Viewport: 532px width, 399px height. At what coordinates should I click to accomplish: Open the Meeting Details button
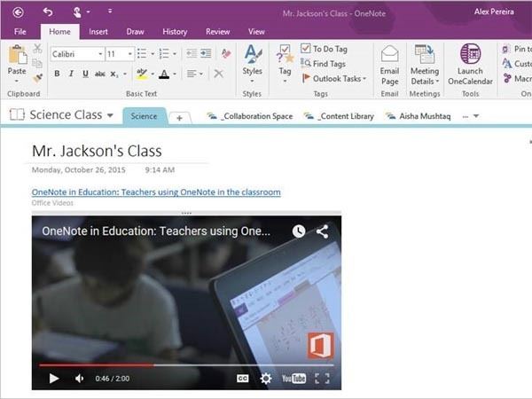pyautogui.click(x=425, y=65)
